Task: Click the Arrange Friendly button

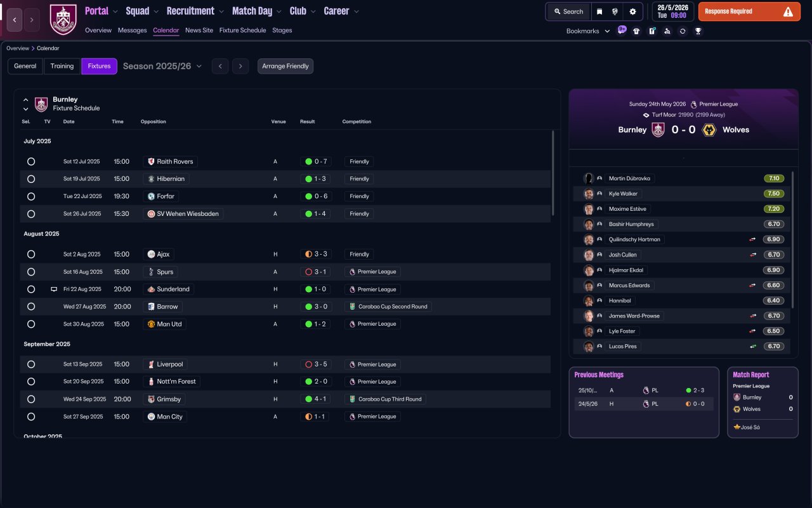Action: click(285, 66)
